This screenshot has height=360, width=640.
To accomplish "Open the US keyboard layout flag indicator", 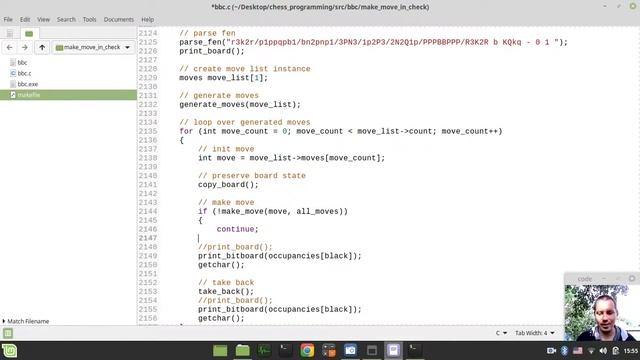I will pos(578,351).
